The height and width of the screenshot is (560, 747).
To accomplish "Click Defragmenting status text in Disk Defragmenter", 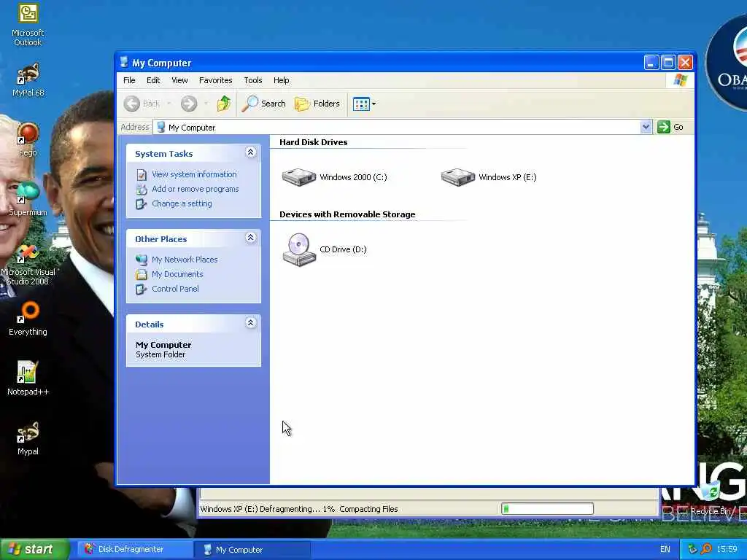I will pos(298,509).
